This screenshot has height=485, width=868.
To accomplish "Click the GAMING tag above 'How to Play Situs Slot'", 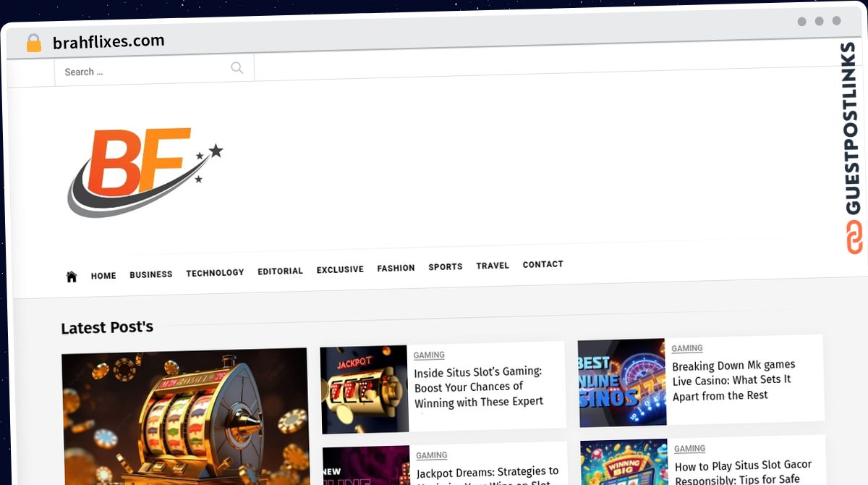I will click(689, 449).
